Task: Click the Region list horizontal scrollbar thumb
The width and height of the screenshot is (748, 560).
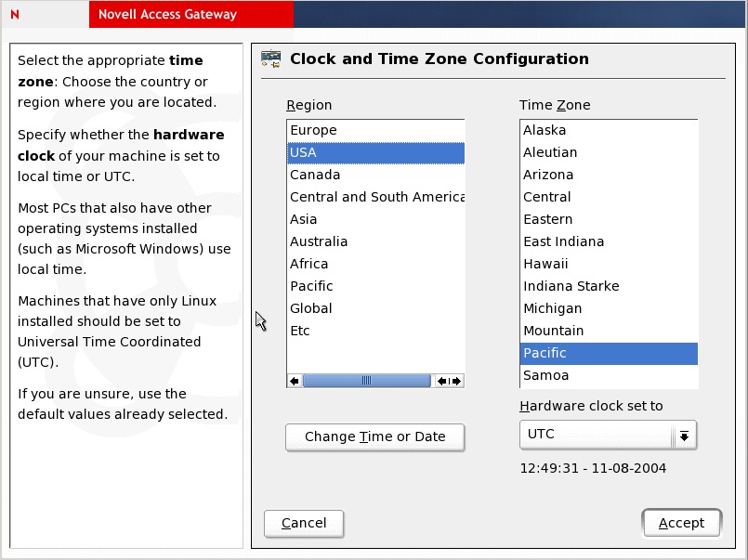Action: [x=367, y=381]
